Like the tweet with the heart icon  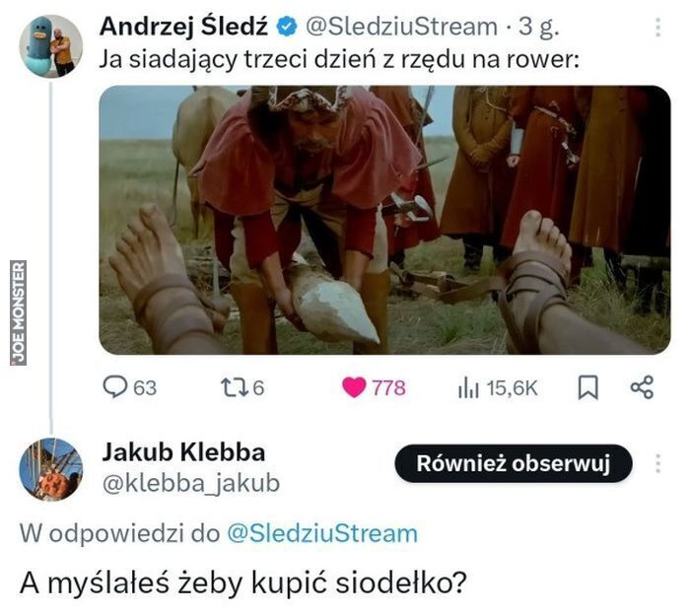coord(354,387)
